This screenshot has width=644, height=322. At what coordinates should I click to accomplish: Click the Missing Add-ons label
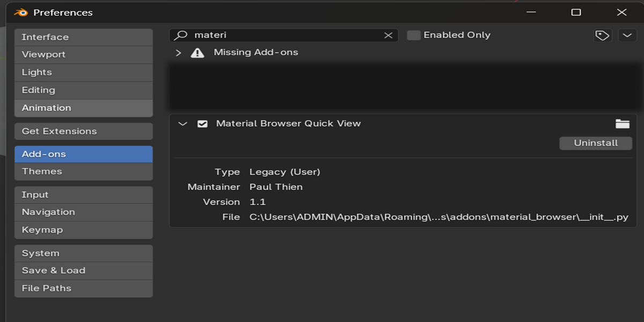pyautogui.click(x=256, y=53)
